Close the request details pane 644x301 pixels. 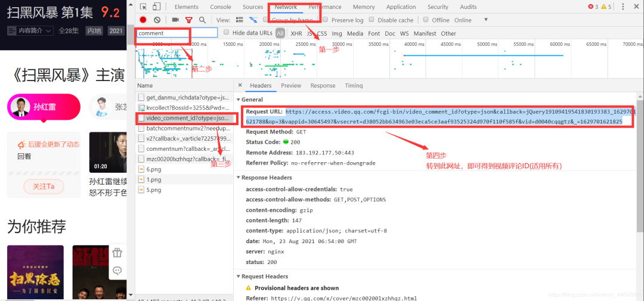coord(240,85)
